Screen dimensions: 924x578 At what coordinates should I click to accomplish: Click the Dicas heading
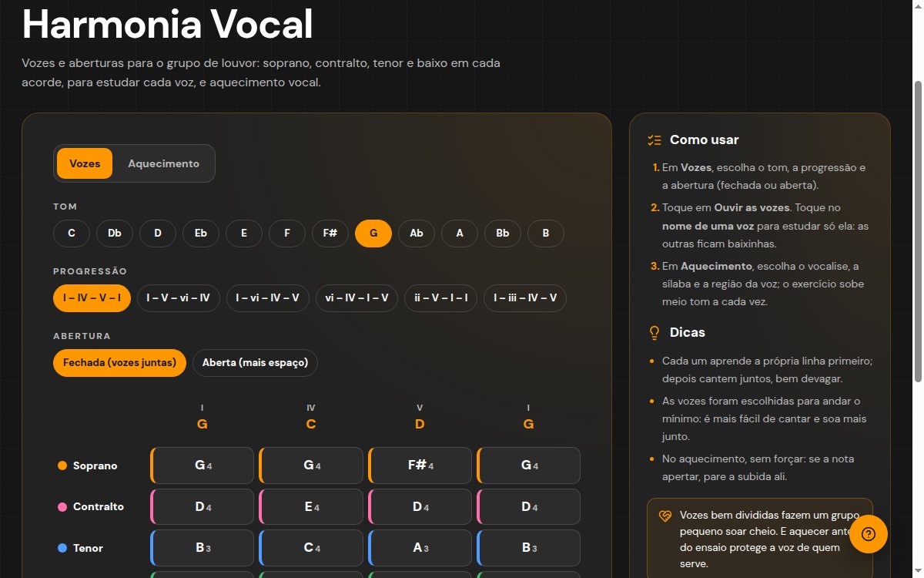point(688,333)
